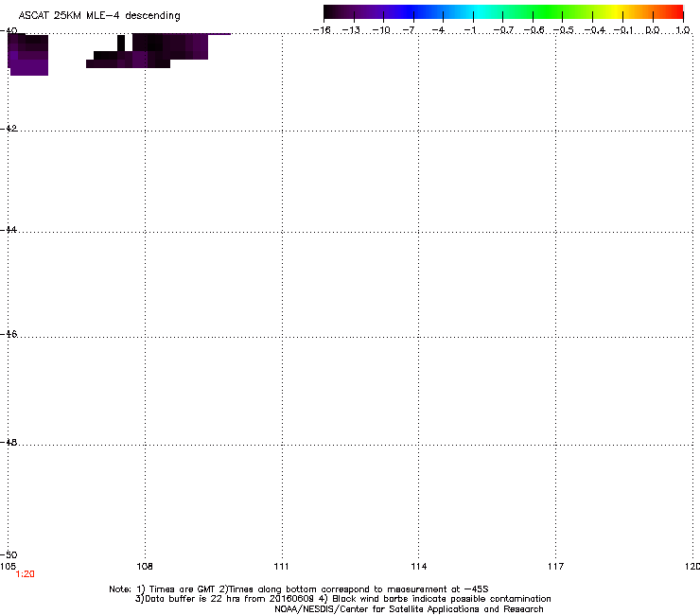Screen dimensions: 700x615
Task: Click the -13 label on the color scale
Action: tap(351, 30)
